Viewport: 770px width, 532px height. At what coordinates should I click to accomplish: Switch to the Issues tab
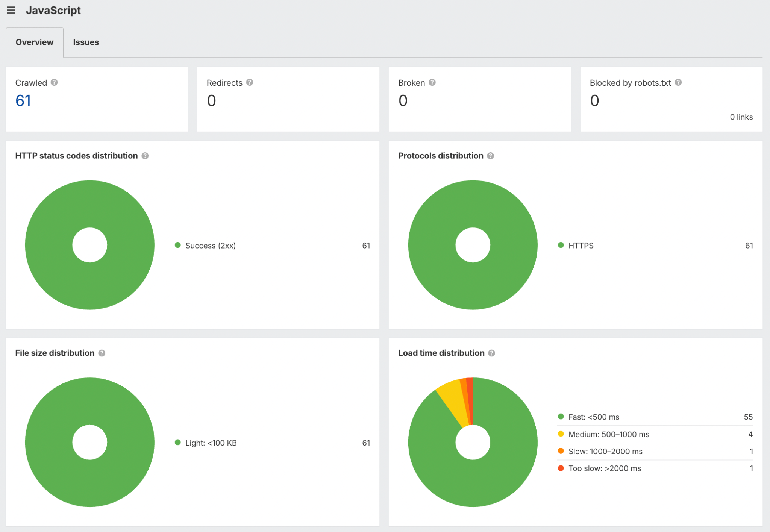point(86,42)
